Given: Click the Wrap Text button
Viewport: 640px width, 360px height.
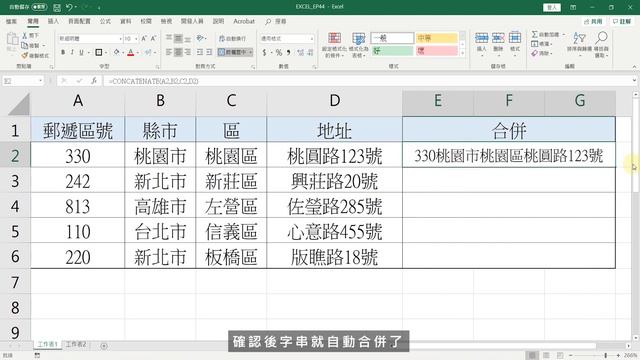Looking at the screenshot, I should [233, 38].
